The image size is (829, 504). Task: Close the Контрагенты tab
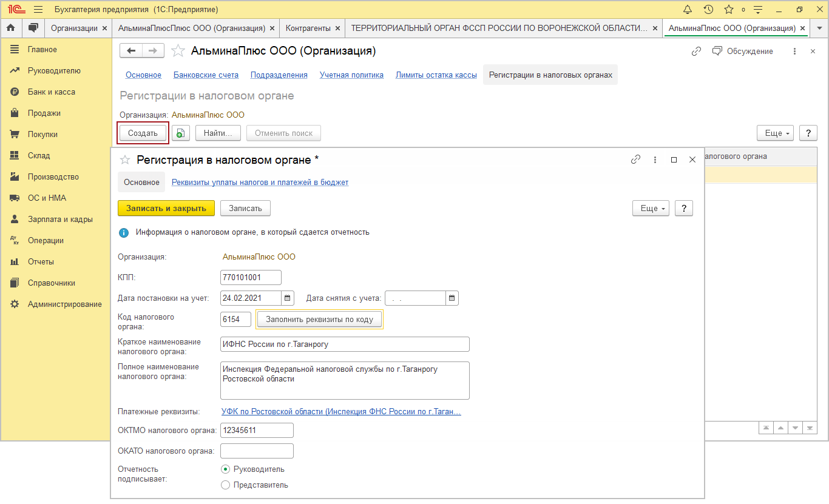click(x=337, y=28)
